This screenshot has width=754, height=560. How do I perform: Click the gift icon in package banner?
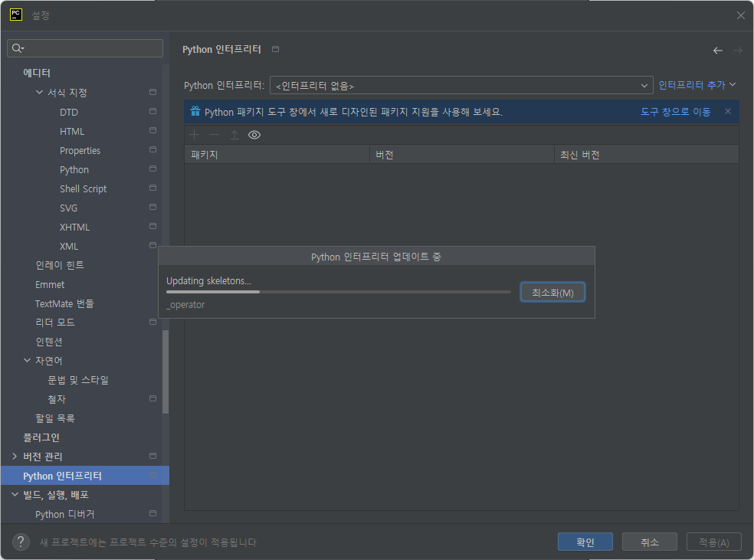(x=195, y=111)
